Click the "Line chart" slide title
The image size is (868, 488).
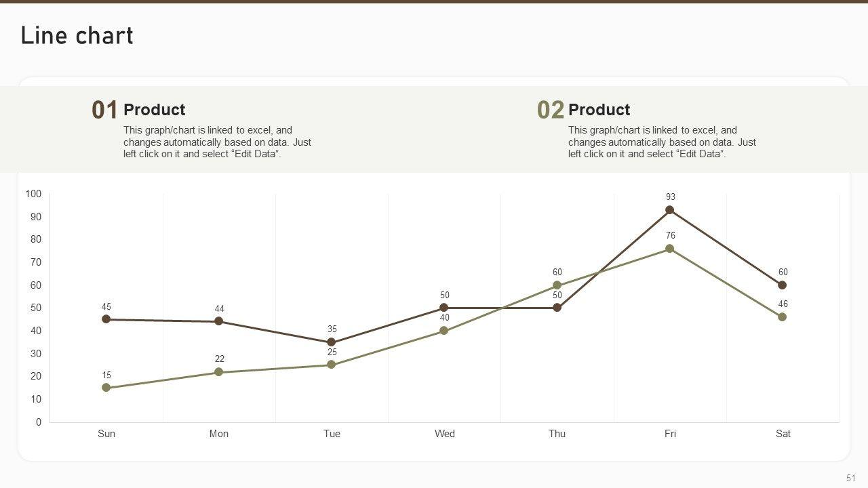click(x=77, y=36)
